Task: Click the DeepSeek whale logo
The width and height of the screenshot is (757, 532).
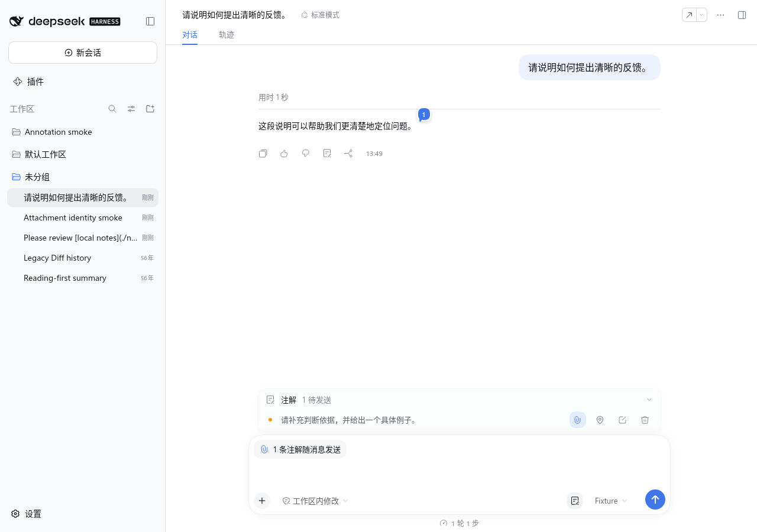Action: tap(17, 21)
